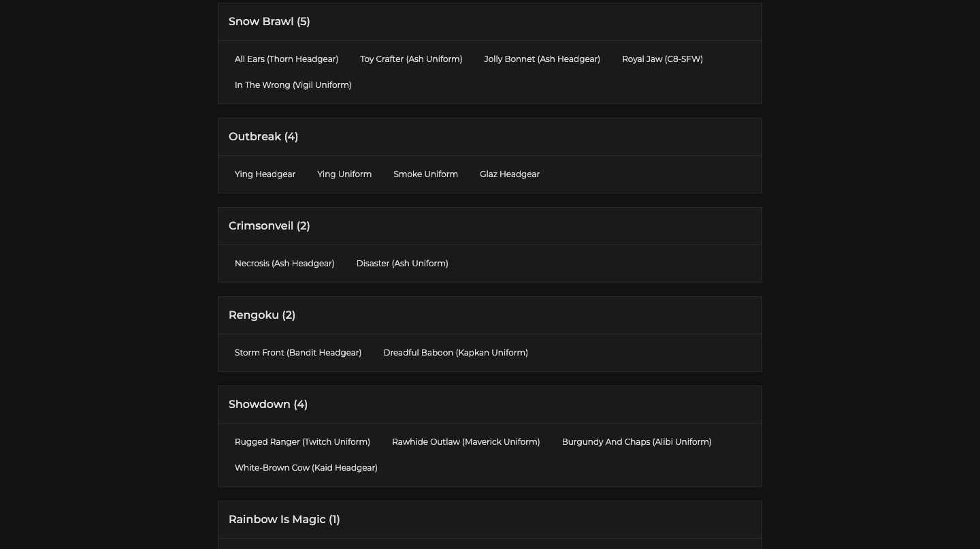Select Necrosis (Ash Headgear)
Viewport: 980px width, 549px height.
[284, 264]
